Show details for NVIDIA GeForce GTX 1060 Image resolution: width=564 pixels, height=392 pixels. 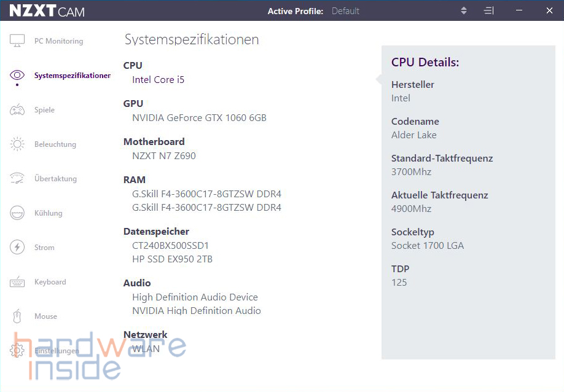click(x=199, y=118)
